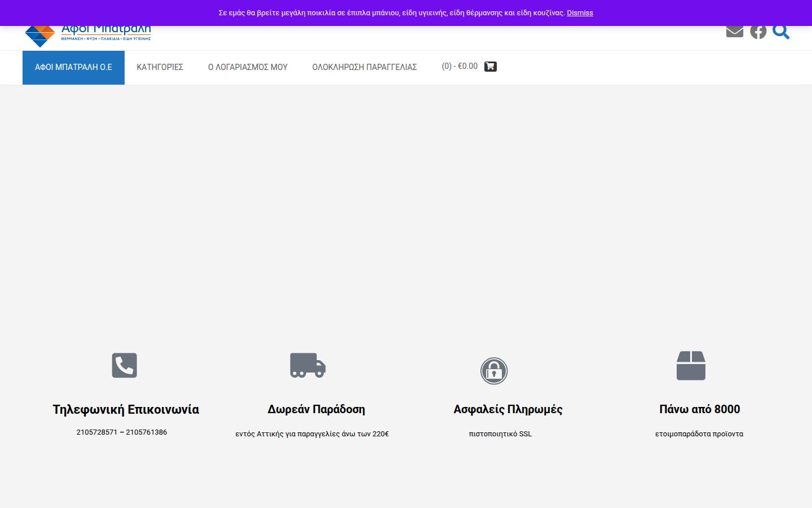Open Ο ΛΟΓΑΡΙΑΣΜΟΣ ΜΟΥ menu item
The height and width of the screenshot is (508, 812).
click(x=248, y=67)
